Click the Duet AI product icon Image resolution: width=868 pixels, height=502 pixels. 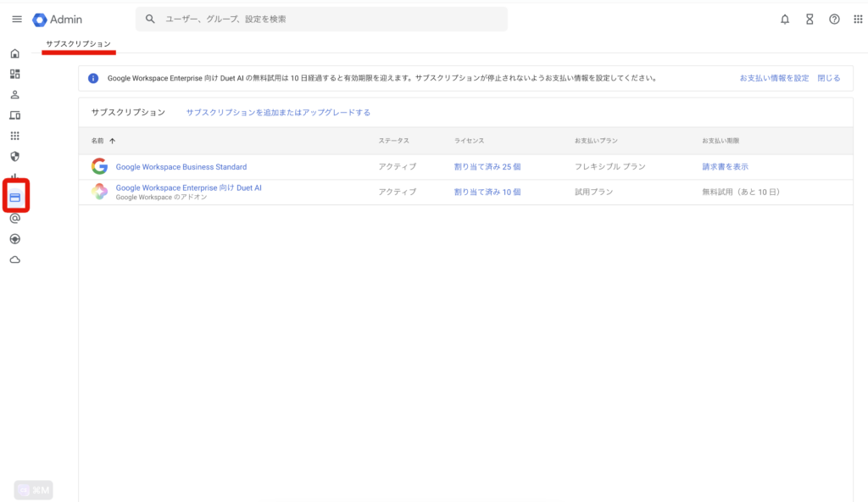tap(100, 192)
